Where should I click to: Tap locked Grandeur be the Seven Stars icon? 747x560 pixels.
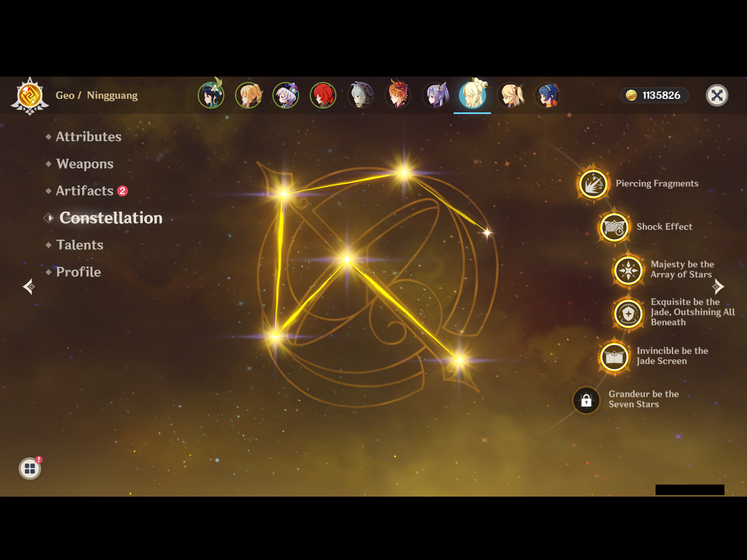tap(586, 400)
